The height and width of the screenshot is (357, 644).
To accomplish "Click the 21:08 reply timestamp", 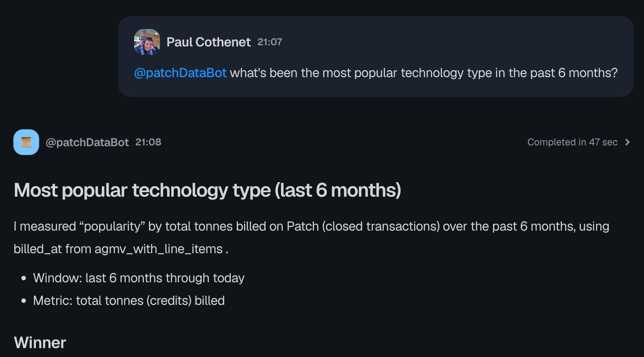I will click(148, 142).
